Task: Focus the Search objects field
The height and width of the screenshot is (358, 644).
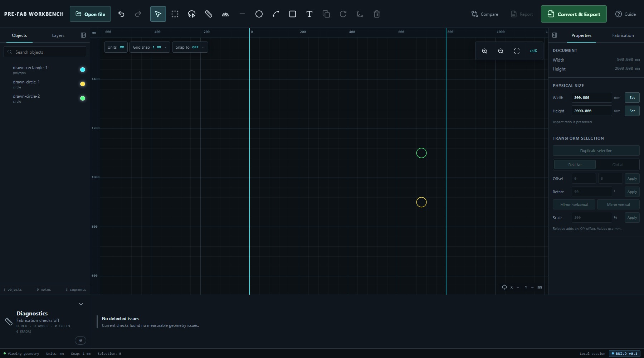Action: point(45,52)
